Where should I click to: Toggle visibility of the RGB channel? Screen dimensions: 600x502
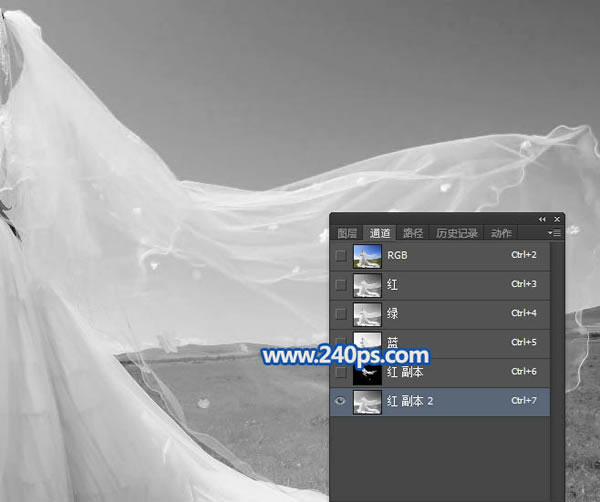pos(340,256)
